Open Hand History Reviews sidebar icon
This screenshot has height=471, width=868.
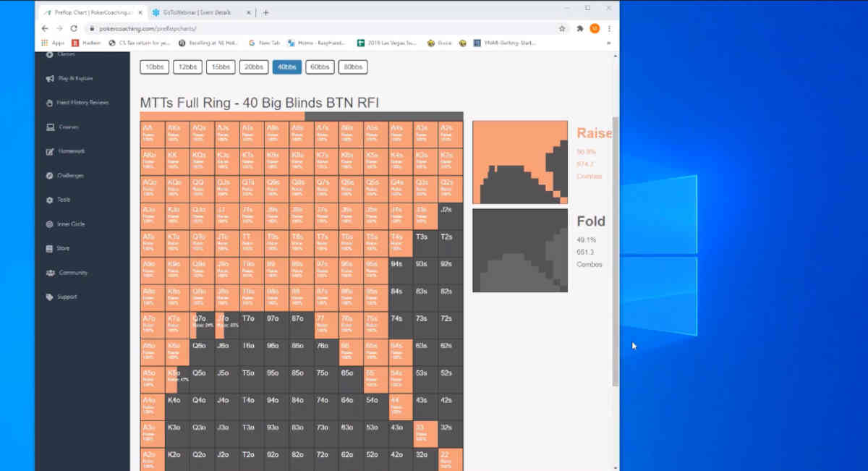50,103
